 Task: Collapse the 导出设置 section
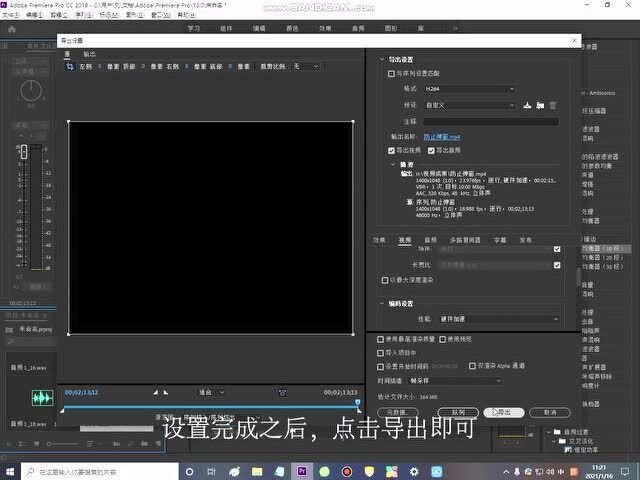(x=382, y=59)
